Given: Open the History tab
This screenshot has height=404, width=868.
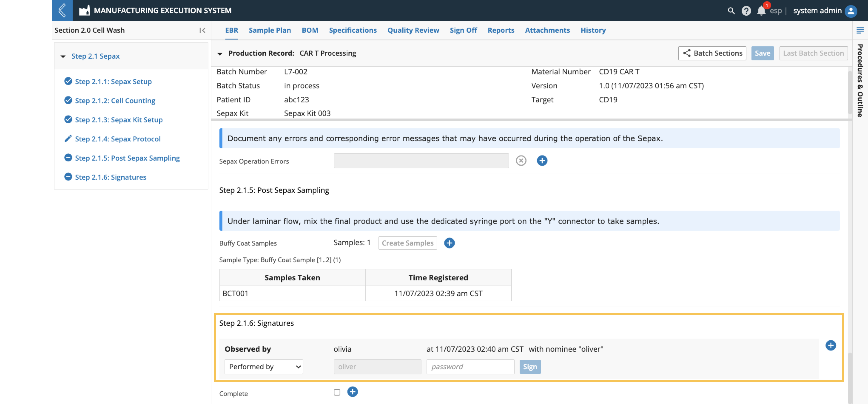Looking at the screenshot, I should (593, 30).
